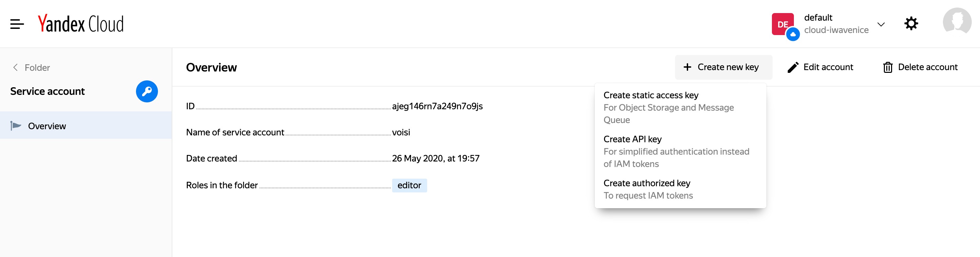Click the blue key service account icon
This screenshot has width=980, height=257.
point(147,91)
